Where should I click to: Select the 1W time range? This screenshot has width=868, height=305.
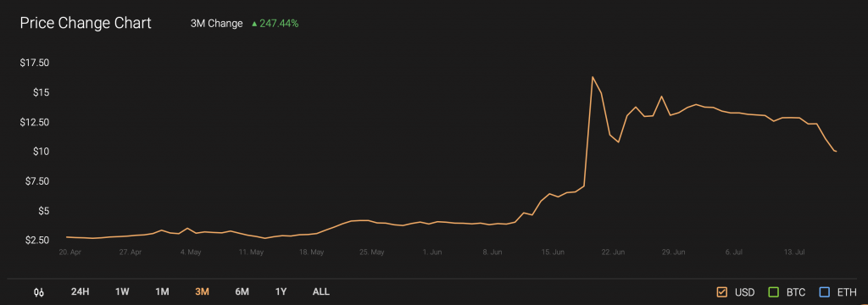122,291
